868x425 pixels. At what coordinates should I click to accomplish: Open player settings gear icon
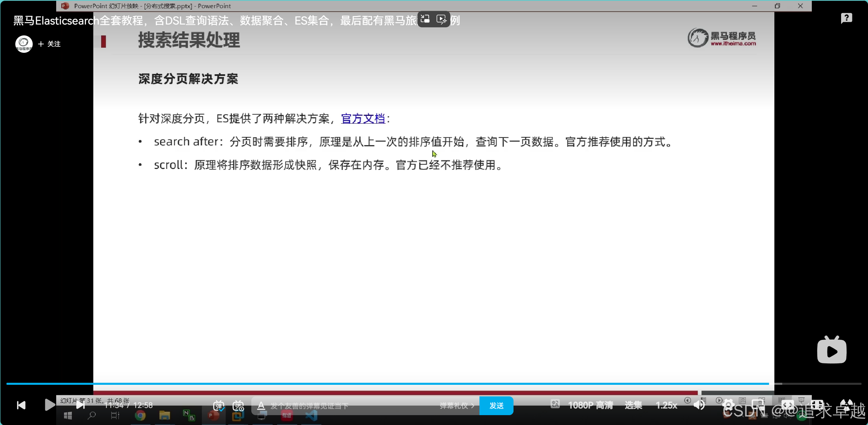tap(728, 405)
